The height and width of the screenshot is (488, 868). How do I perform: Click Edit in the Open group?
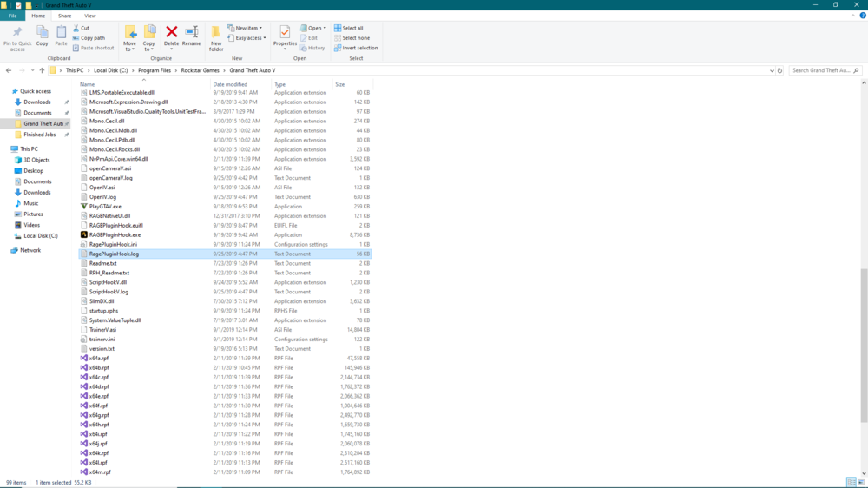[x=309, y=38]
